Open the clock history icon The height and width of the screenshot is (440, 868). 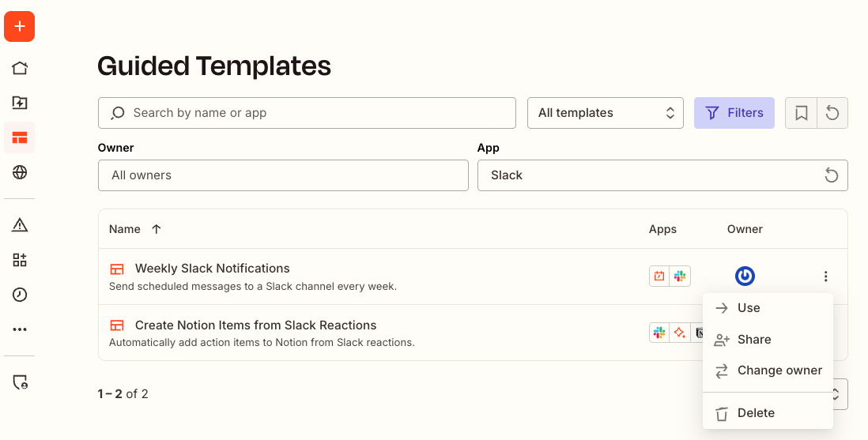20,295
